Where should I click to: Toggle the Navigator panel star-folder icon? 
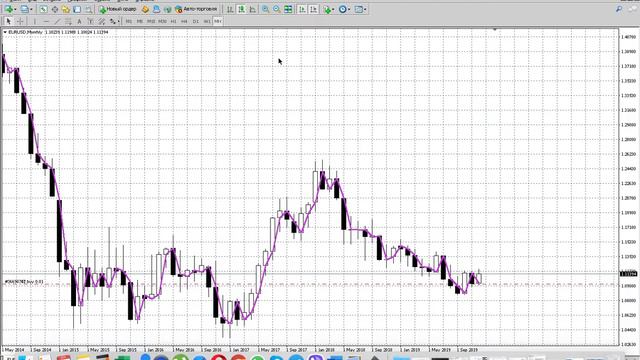66,9
